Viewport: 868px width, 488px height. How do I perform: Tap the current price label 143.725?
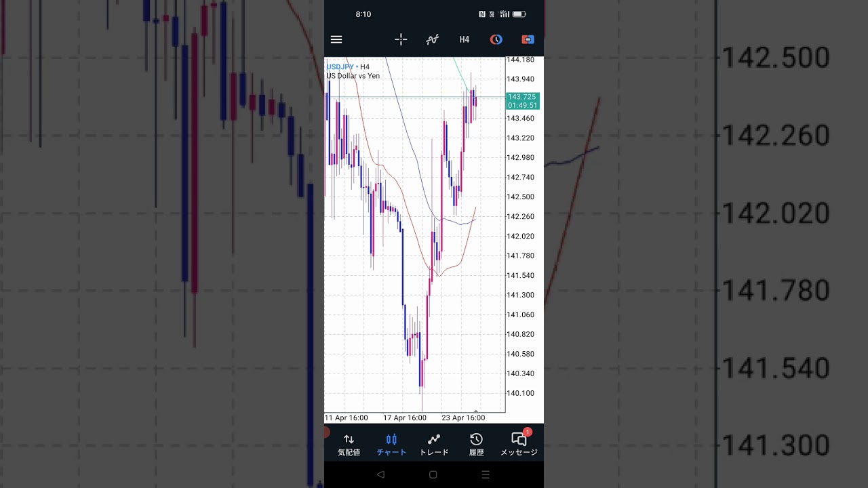[522, 98]
